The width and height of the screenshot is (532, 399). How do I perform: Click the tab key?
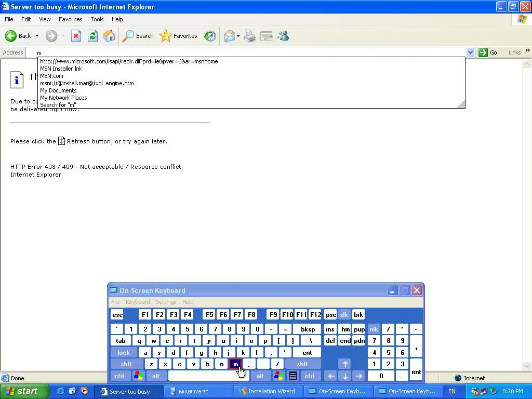[x=121, y=341]
